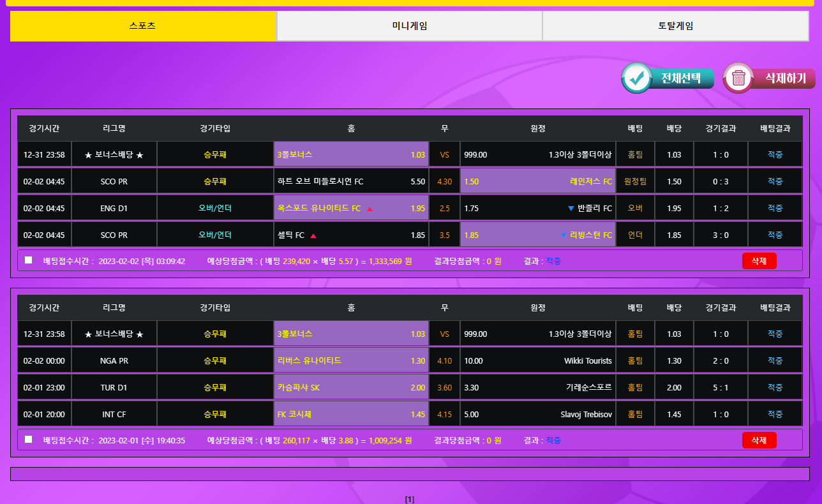
Task: Click the trash can icon on 삭제하기
Action: tap(738, 78)
